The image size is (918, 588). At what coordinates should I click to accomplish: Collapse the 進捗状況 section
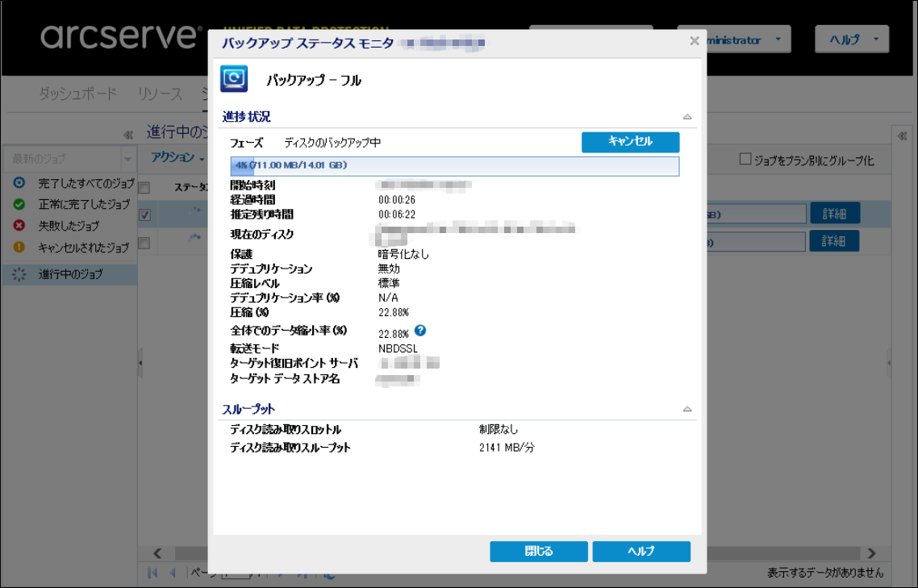pyautogui.click(x=687, y=117)
